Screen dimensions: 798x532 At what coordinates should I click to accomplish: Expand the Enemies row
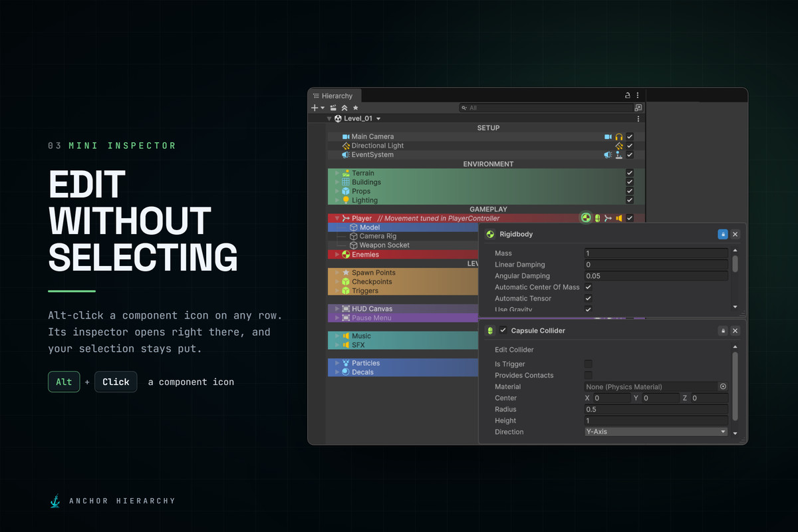click(x=337, y=255)
